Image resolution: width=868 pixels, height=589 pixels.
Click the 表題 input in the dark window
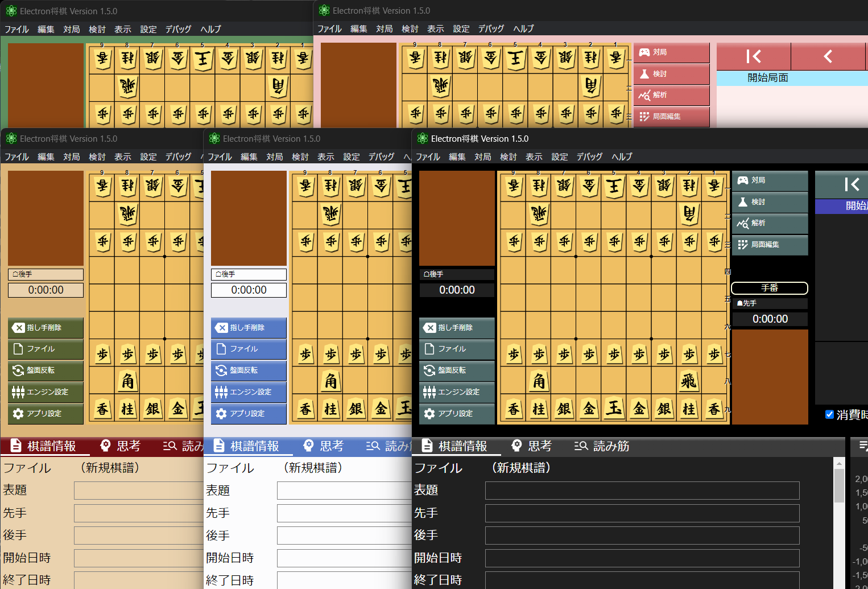642,491
